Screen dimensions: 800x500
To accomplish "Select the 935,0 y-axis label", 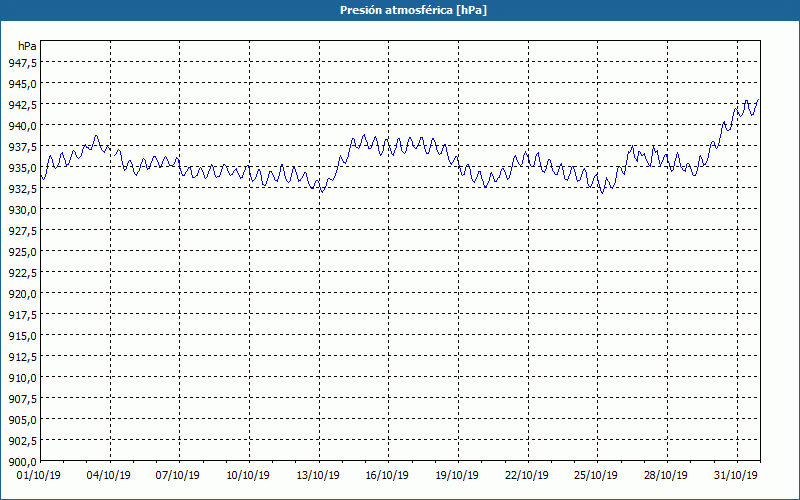I will (22, 167).
